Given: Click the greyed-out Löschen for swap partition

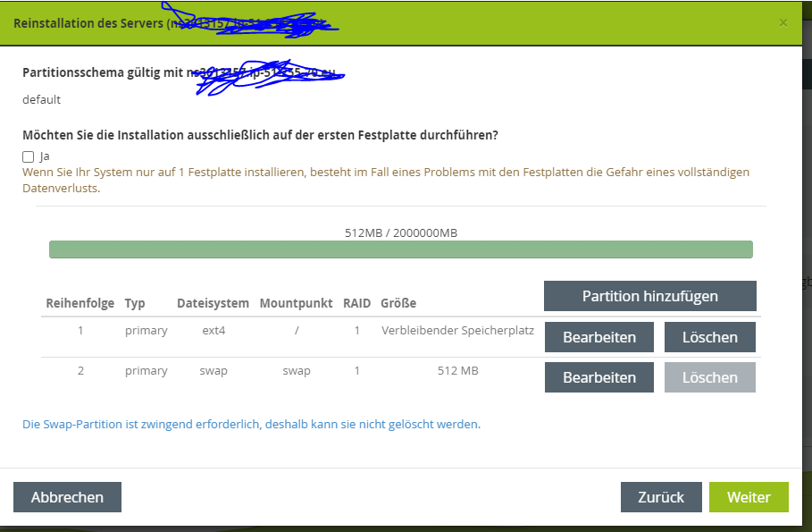Looking at the screenshot, I should [x=710, y=377].
